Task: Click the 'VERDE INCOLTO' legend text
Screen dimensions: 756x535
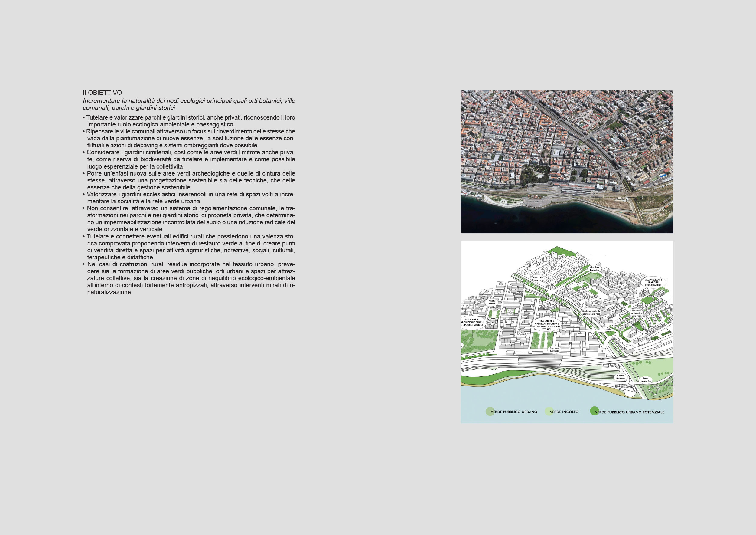Action: coord(564,412)
